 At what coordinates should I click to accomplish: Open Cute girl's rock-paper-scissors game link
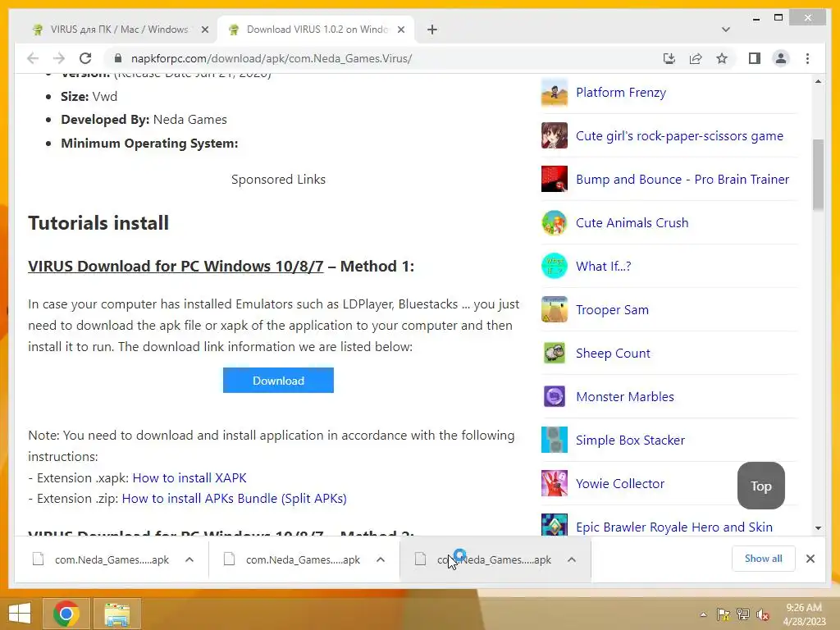[679, 135]
